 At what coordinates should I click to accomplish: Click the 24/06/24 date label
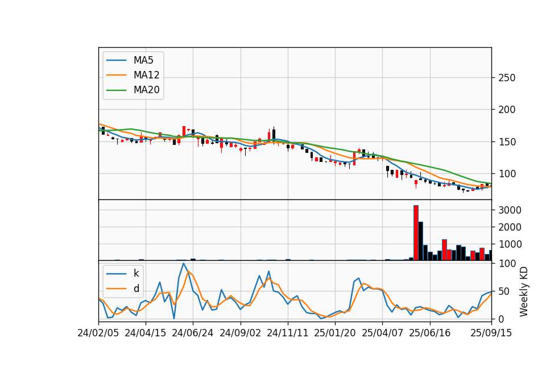click(x=193, y=333)
